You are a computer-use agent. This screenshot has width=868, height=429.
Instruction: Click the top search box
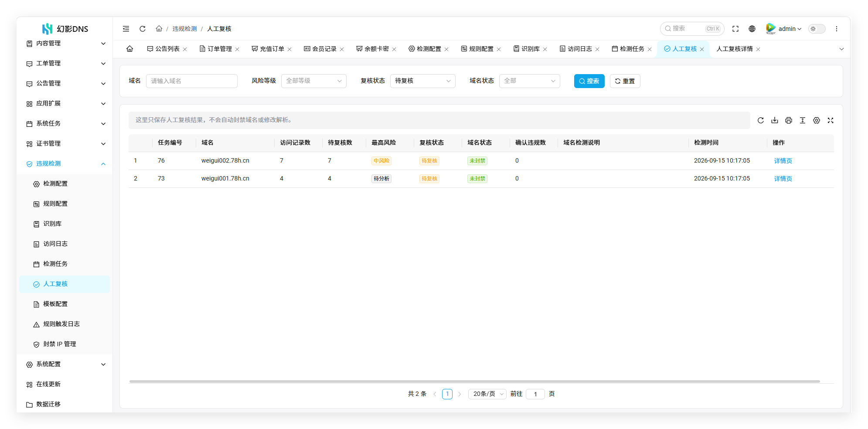692,29
